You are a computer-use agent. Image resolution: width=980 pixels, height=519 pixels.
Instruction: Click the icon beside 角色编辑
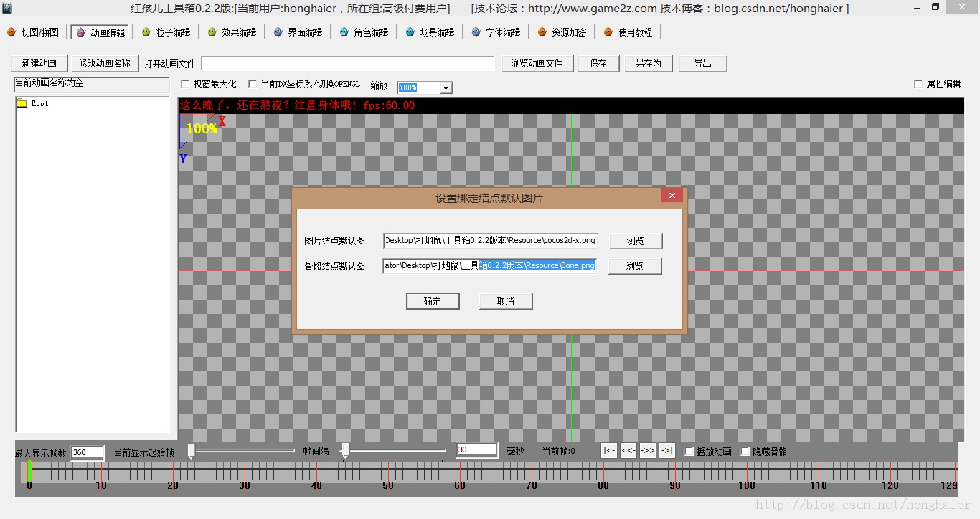344,32
